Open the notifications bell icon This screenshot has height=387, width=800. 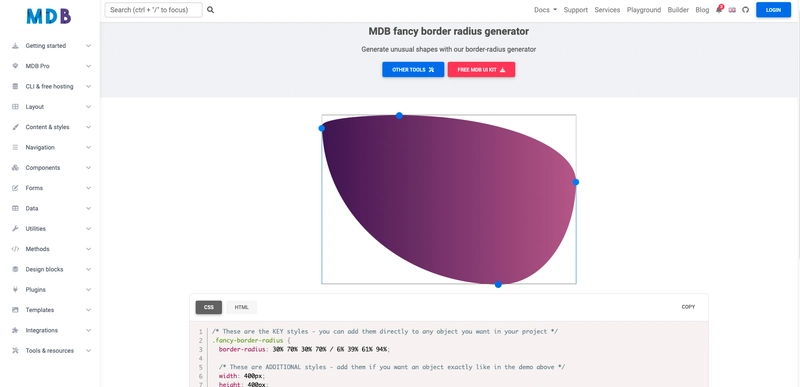(719, 10)
